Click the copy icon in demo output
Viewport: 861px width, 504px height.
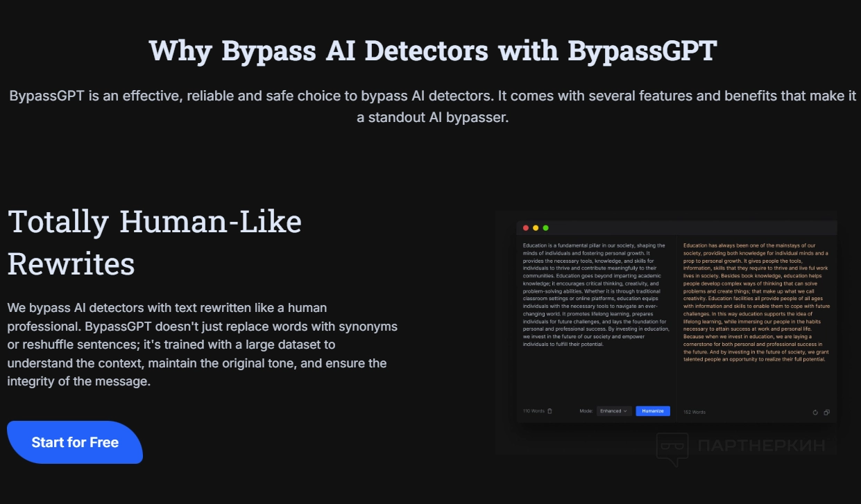click(x=826, y=412)
